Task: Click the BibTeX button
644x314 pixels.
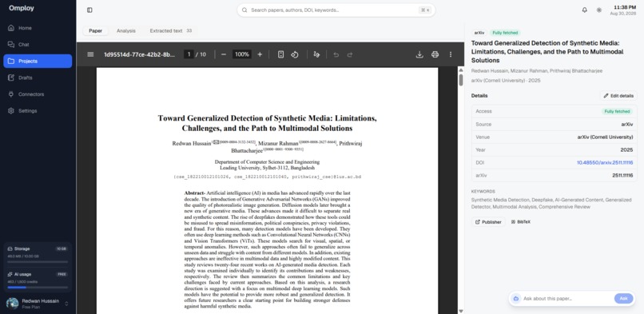Action: pyautogui.click(x=520, y=221)
